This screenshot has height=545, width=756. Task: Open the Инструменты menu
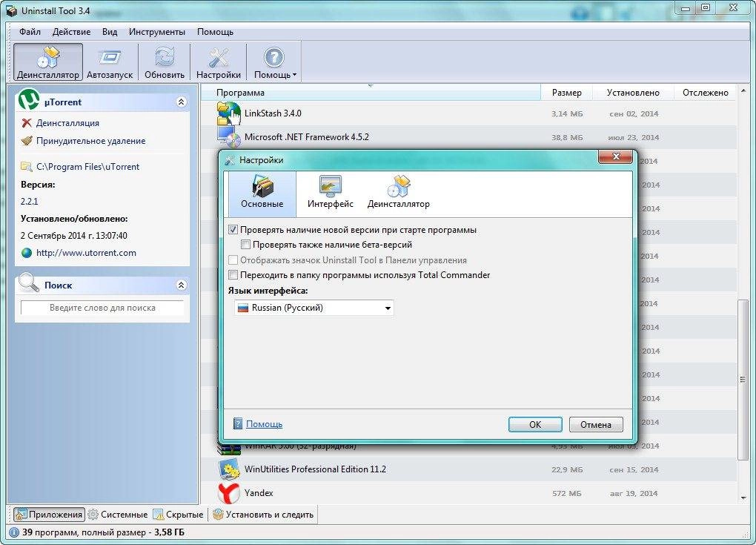[x=156, y=32]
